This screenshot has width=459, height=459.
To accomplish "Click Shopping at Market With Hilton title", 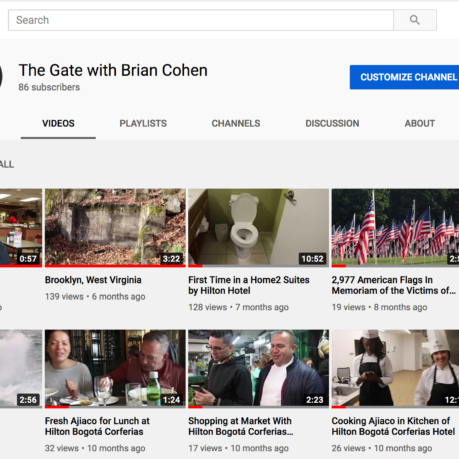I will point(241,426).
